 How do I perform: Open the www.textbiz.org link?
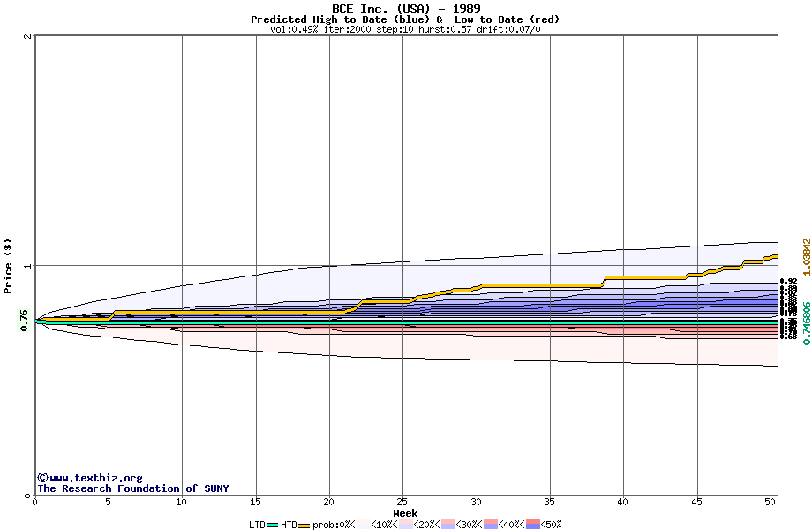[89, 478]
